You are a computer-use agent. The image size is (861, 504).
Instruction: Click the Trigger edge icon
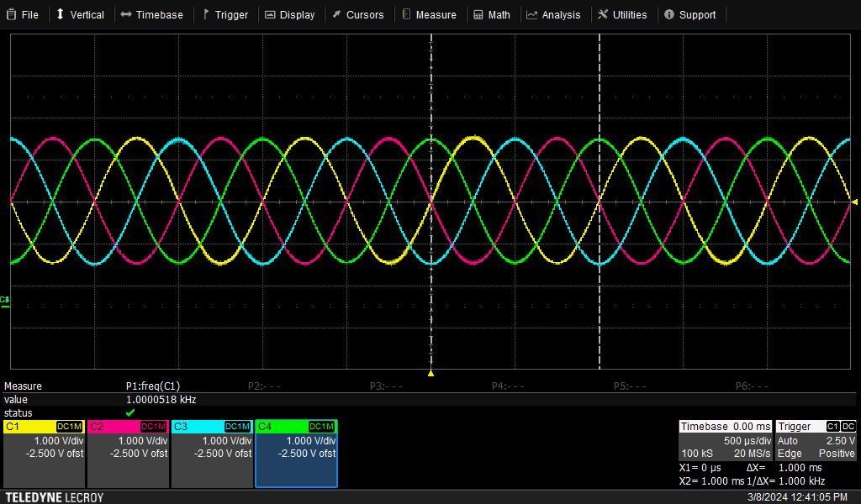206,14
